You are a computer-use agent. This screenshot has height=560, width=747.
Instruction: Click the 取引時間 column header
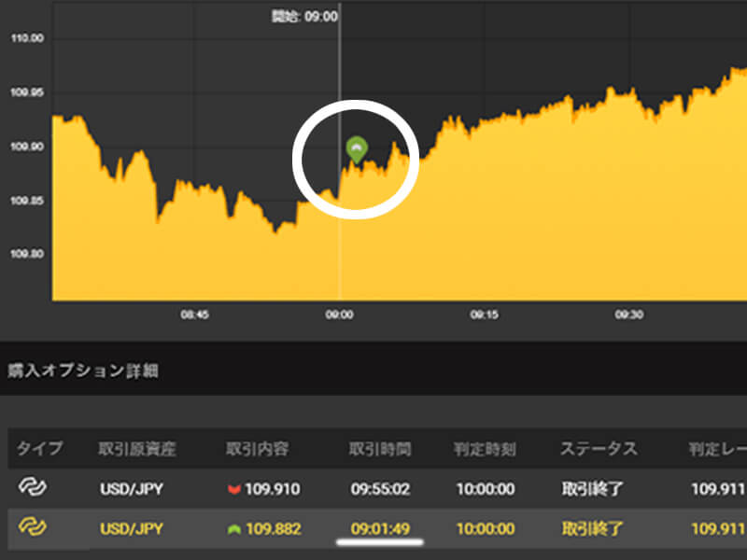pos(380,449)
